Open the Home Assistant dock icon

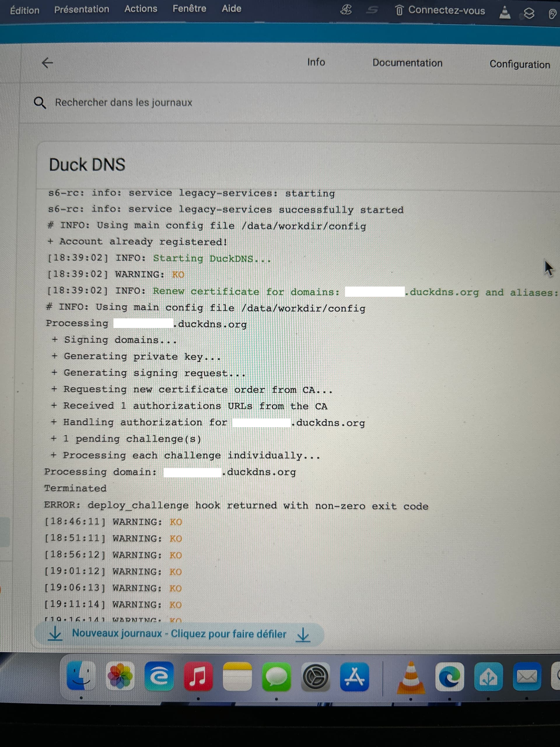pyautogui.click(x=488, y=677)
